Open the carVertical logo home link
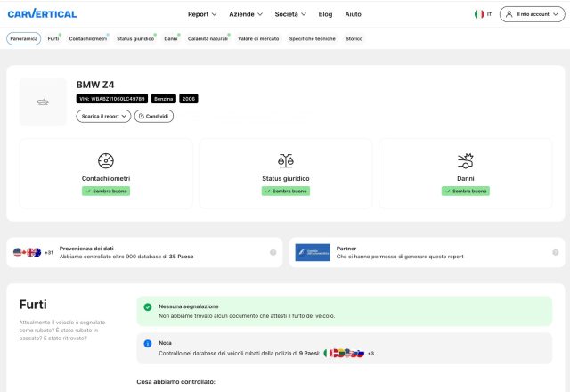 pos(42,14)
